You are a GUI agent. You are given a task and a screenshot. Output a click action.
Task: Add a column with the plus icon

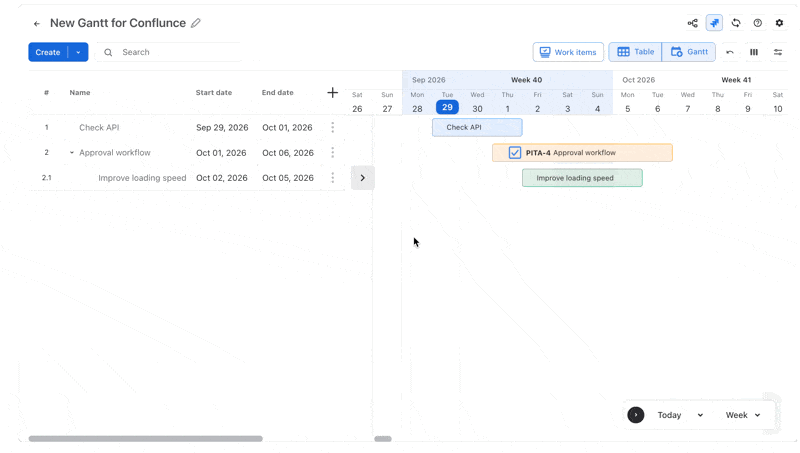pos(332,92)
